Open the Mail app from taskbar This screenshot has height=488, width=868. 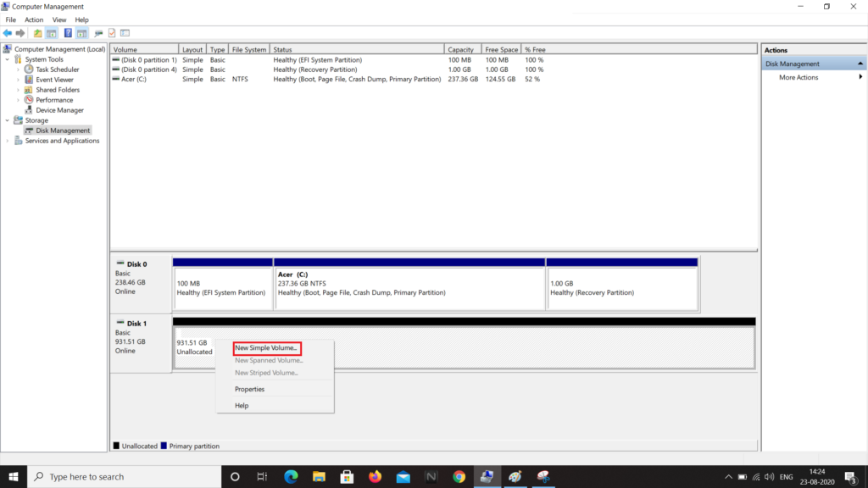tap(403, 476)
